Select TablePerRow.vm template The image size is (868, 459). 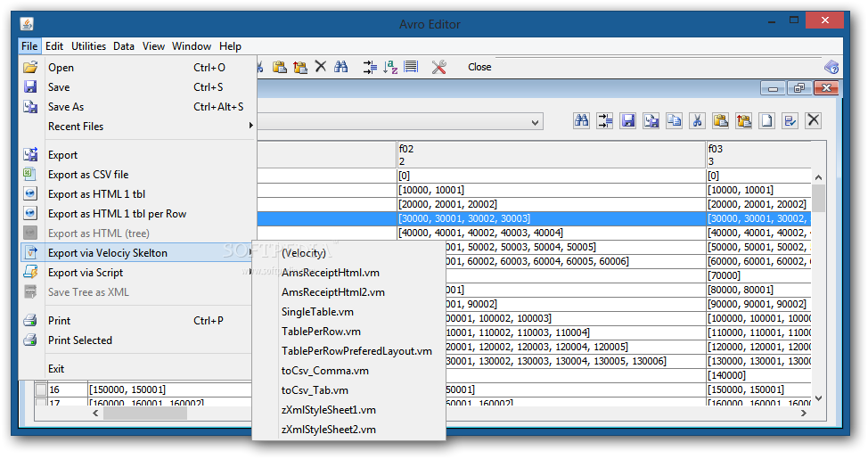click(x=348, y=332)
